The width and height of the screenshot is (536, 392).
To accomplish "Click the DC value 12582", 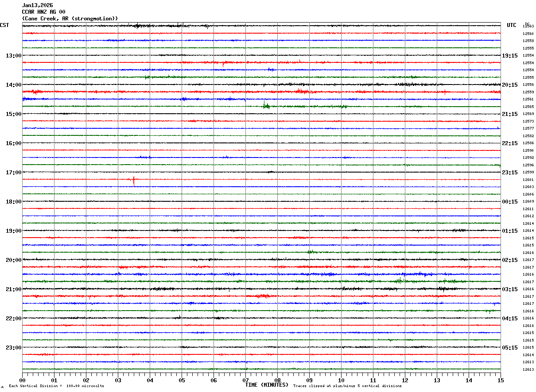I will coord(528,136).
